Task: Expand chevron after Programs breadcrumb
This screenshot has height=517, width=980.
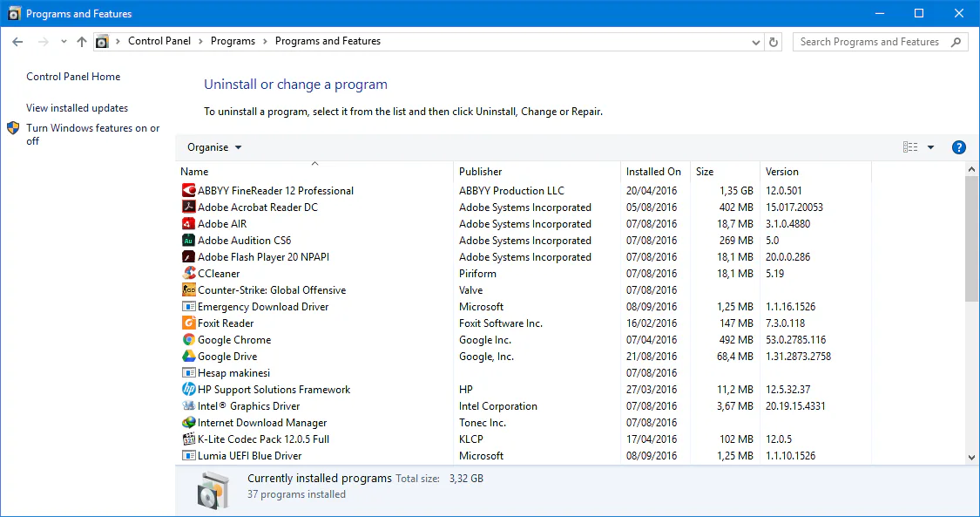Action: (265, 41)
